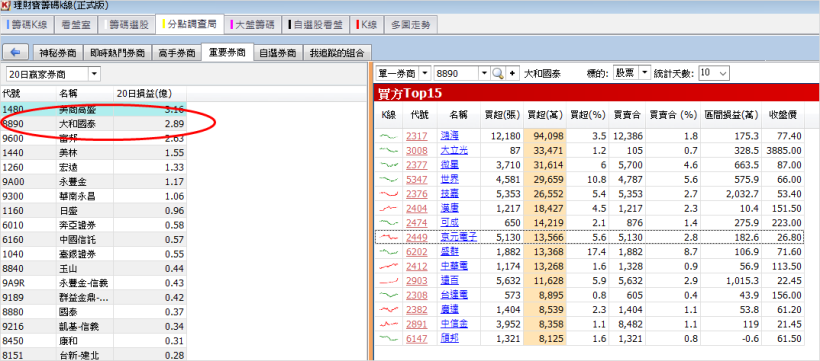820x361 pixels.
Task: Sort by the 20日損益(億) column header
Action: coord(150,94)
